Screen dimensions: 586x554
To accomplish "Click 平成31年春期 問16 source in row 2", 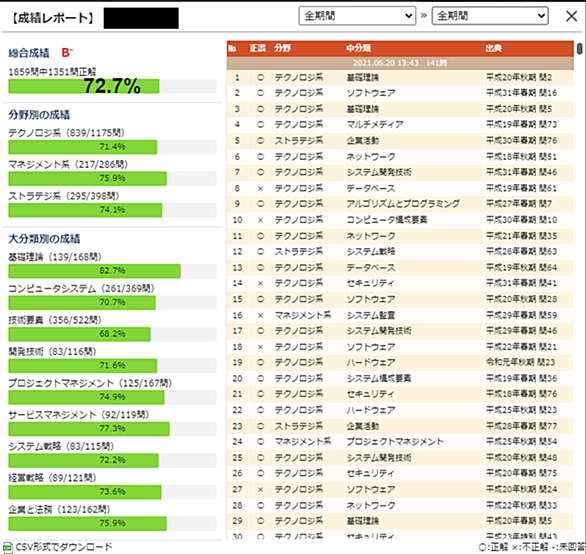I will pos(521,93).
